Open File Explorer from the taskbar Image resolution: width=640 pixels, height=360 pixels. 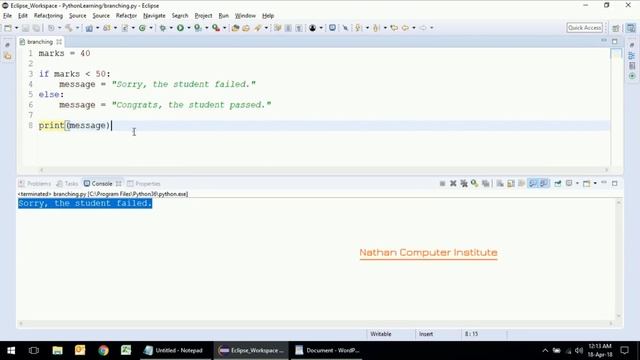click(57, 350)
